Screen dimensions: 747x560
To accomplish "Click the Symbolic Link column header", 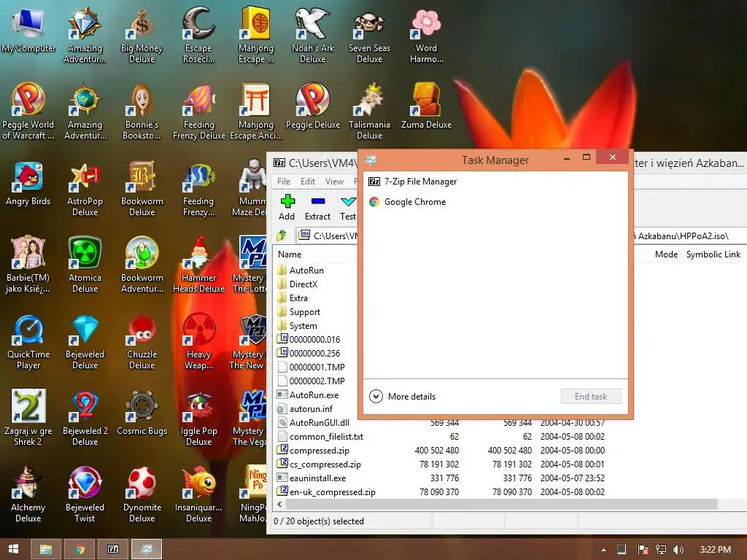I will click(713, 254).
